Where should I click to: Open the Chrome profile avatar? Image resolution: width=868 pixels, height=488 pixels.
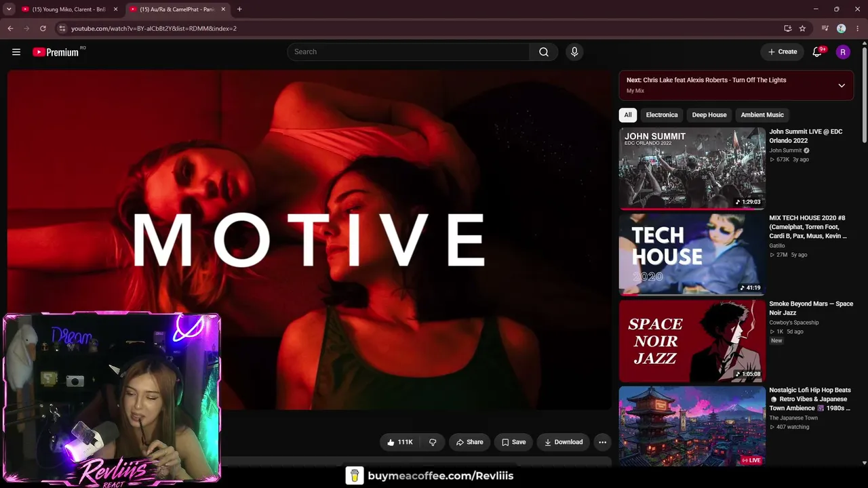(842, 28)
